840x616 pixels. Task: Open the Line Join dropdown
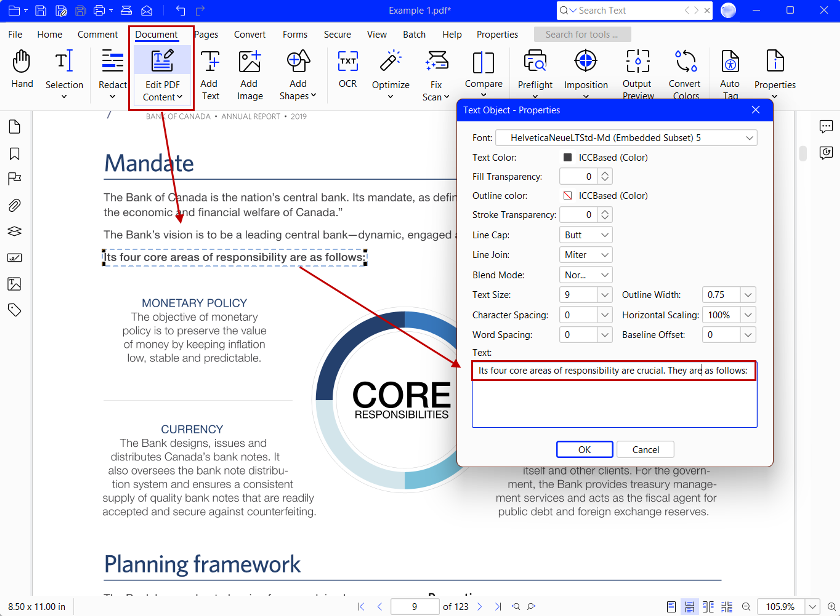pyautogui.click(x=586, y=255)
